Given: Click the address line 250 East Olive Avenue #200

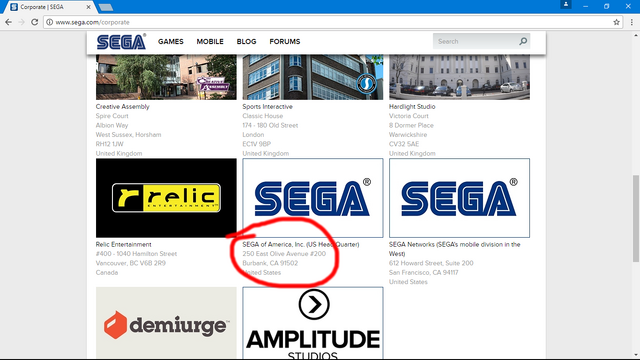Looking at the screenshot, I should (284, 254).
